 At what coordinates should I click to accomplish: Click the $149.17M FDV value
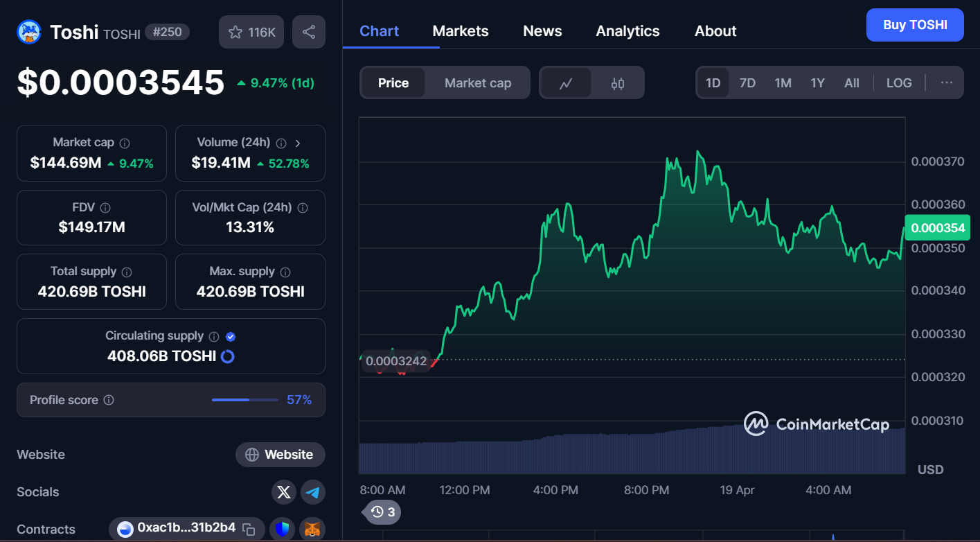[91, 227]
